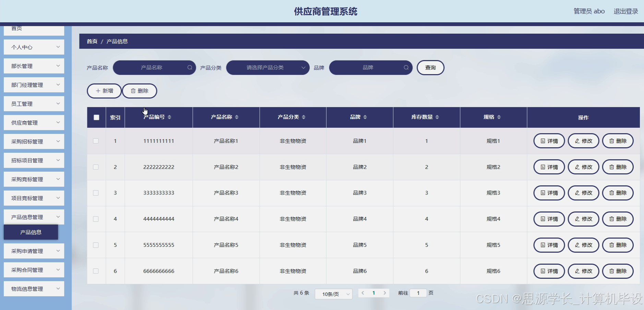Expand 采购申请管理 sidebar menu
644x310 pixels.
(34, 251)
